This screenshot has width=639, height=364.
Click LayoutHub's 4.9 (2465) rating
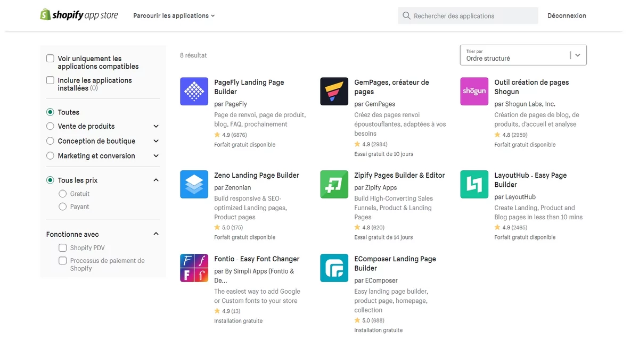pos(511,228)
